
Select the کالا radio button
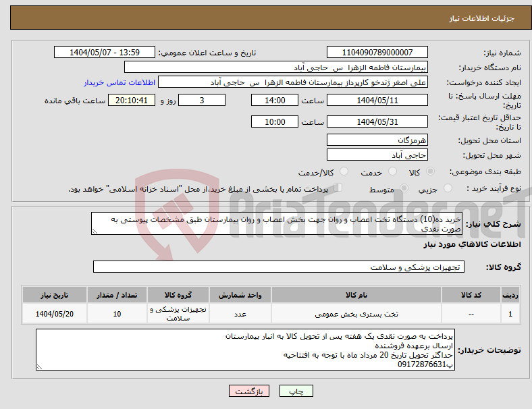pyautogui.click(x=430, y=171)
